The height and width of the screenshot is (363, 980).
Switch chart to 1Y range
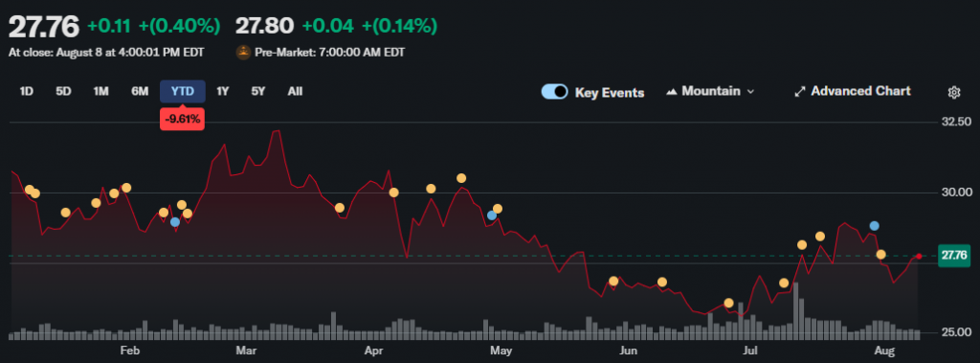222,91
